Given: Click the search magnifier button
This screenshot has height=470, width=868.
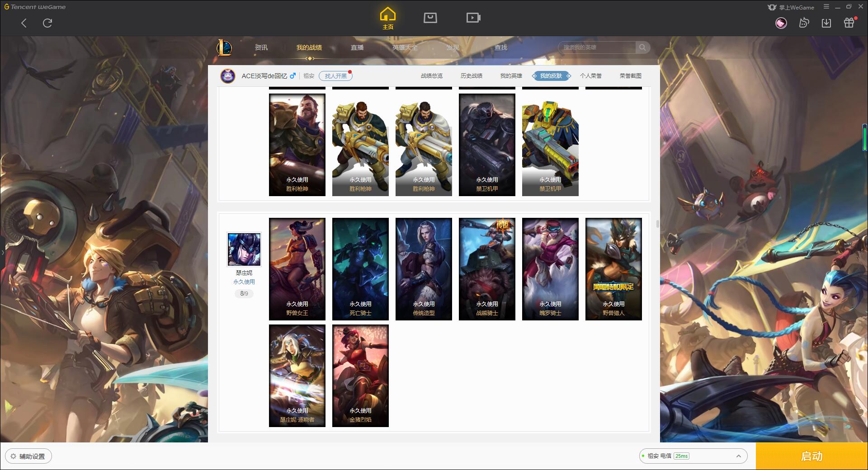Looking at the screenshot, I should (x=642, y=47).
